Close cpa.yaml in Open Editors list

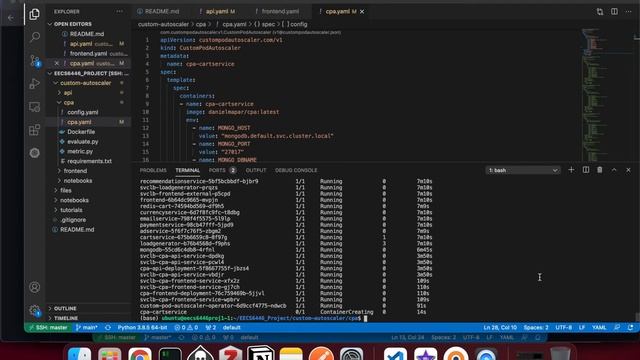pos(57,63)
